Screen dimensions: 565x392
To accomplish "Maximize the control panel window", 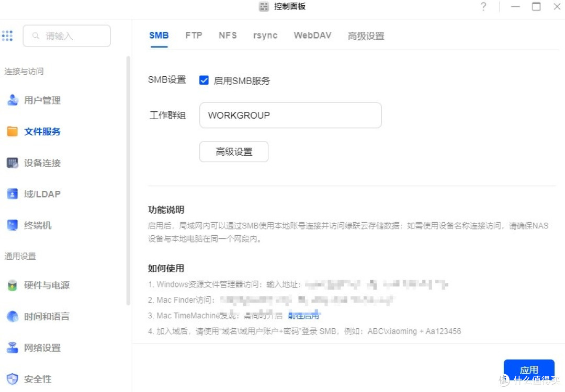I will coord(536,6).
